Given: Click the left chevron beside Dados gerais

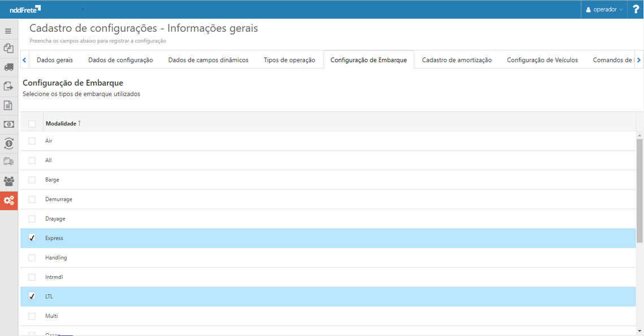Looking at the screenshot, I should point(24,59).
